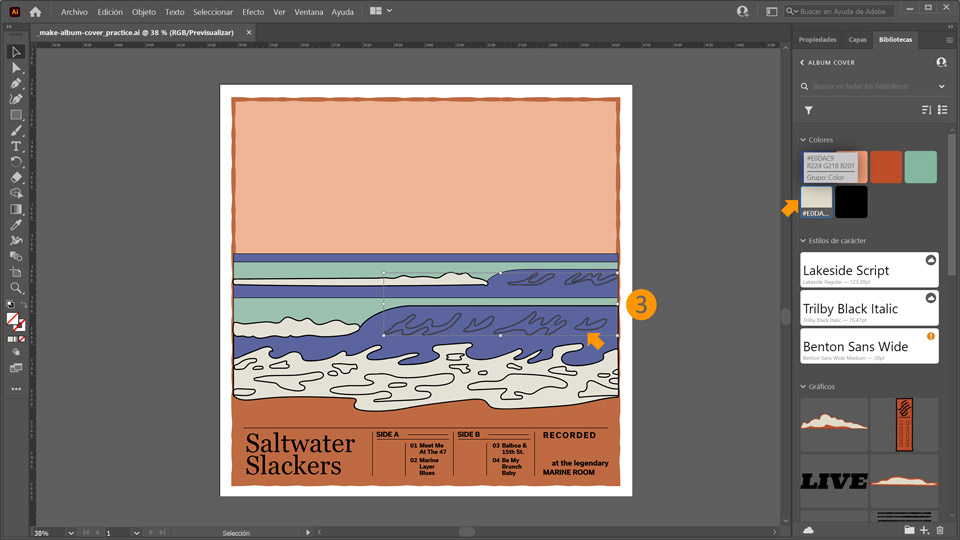
Task: Click the LIVE graphic thumbnail
Action: 834,481
